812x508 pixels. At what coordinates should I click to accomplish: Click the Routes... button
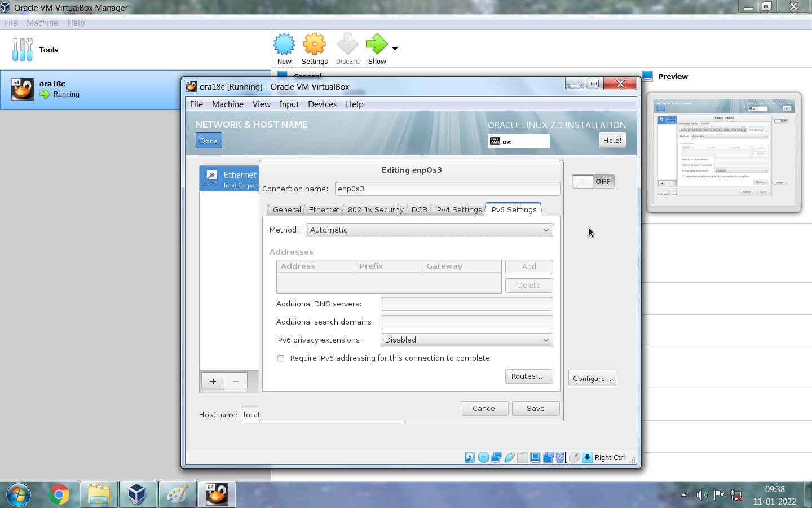click(x=529, y=376)
